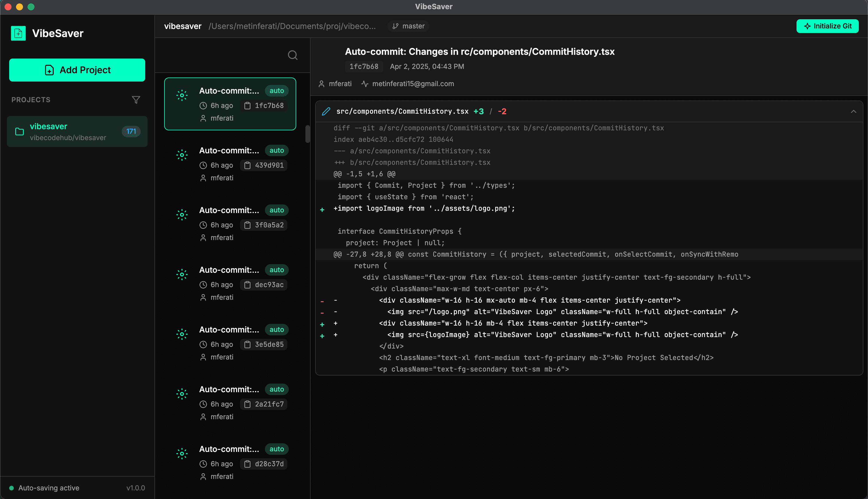The width and height of the screenshot is (868, 499).
Task: Click the sun icon on selected commit 1fc7b68
Action: (182, 95)
